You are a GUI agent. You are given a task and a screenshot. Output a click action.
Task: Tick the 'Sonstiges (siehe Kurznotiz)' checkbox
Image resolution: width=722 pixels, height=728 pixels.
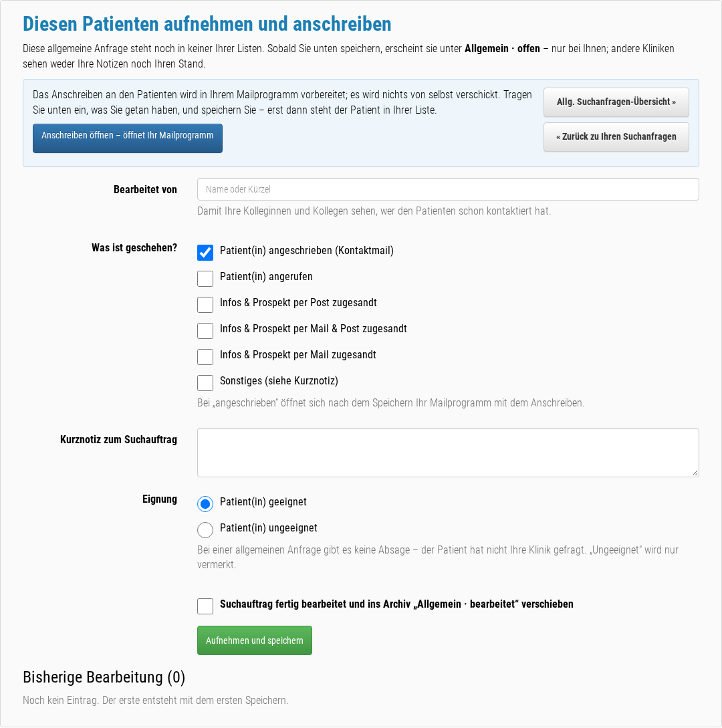click(x=205, y=382)
